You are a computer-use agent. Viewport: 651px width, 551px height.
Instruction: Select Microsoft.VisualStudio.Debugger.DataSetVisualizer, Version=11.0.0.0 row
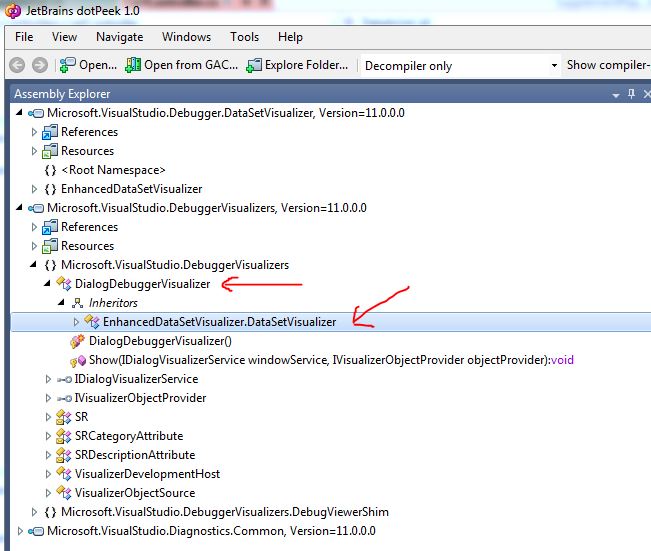tap(330, 113)
